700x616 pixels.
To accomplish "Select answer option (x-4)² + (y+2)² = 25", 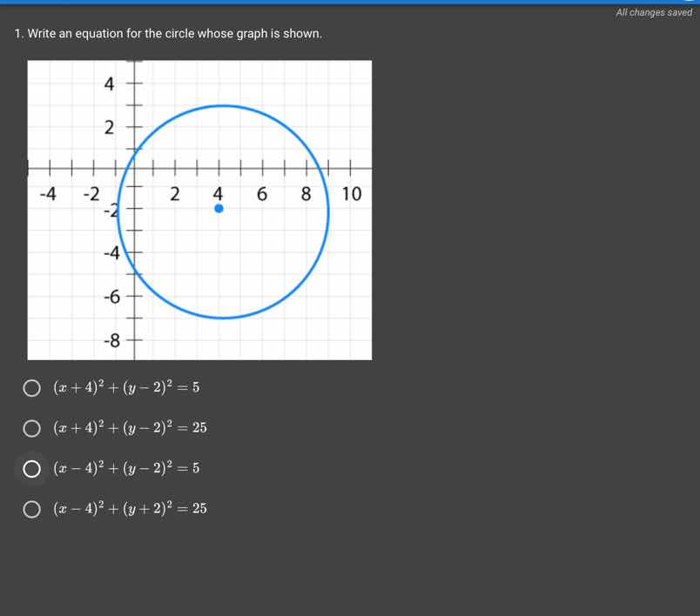I will tap(31, 508).
